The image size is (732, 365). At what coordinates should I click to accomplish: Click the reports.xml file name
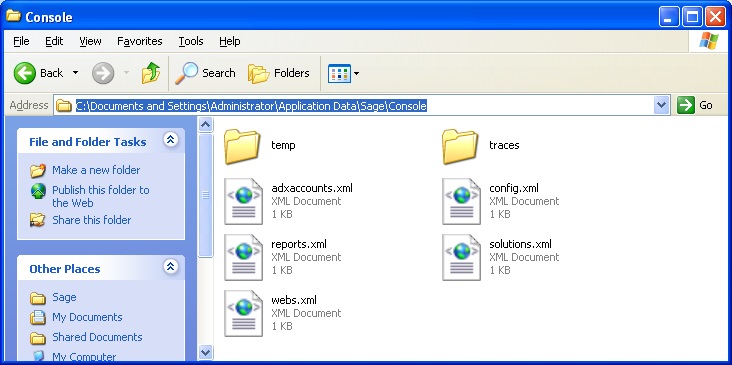(299, 244)
